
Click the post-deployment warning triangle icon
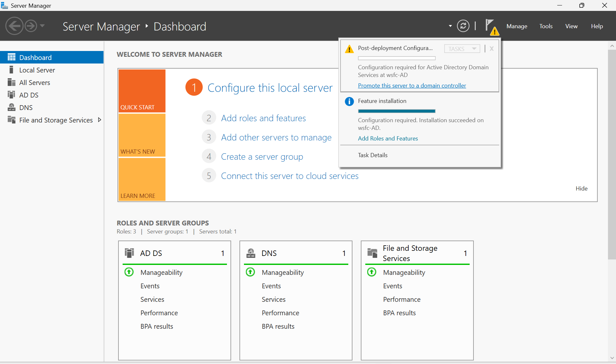tap(349, 49)
